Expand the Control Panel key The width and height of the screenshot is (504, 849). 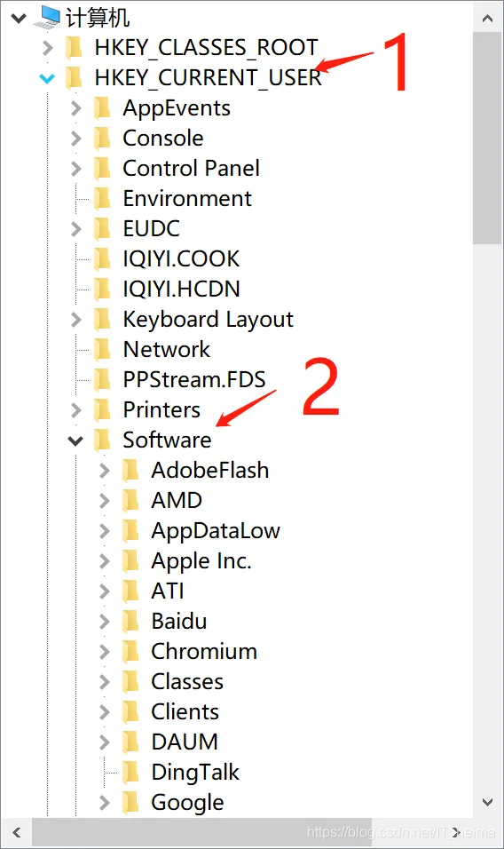coord(76,169)
